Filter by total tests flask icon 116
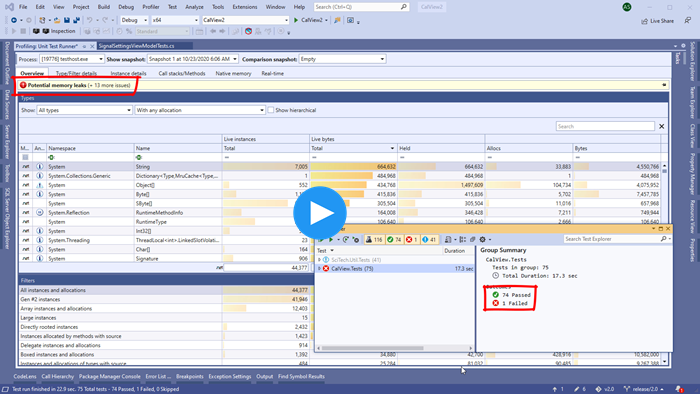This screenshot has width=700, height=394. point(374,240)
